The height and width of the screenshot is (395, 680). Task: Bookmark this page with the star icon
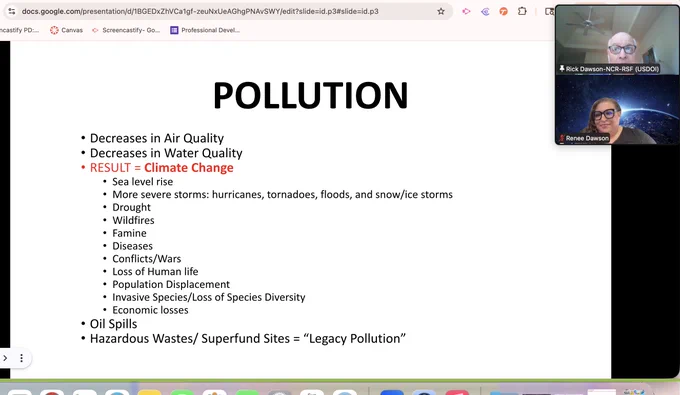(x=441, y=11)
